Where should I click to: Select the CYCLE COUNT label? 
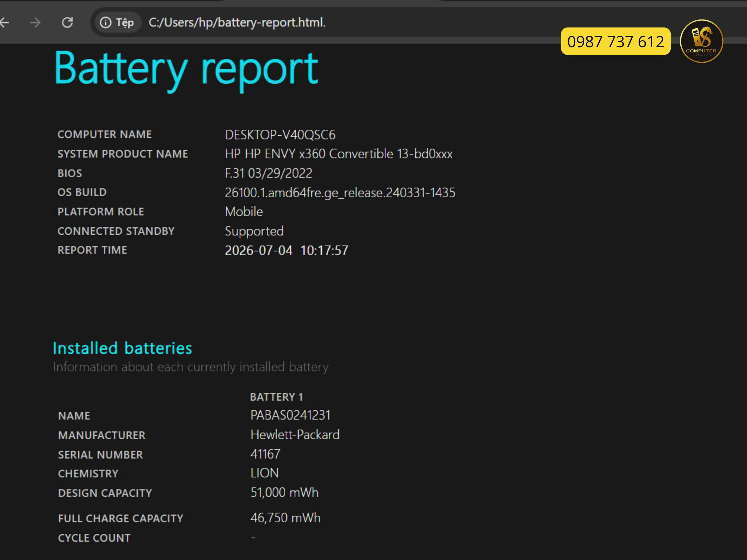94,538
